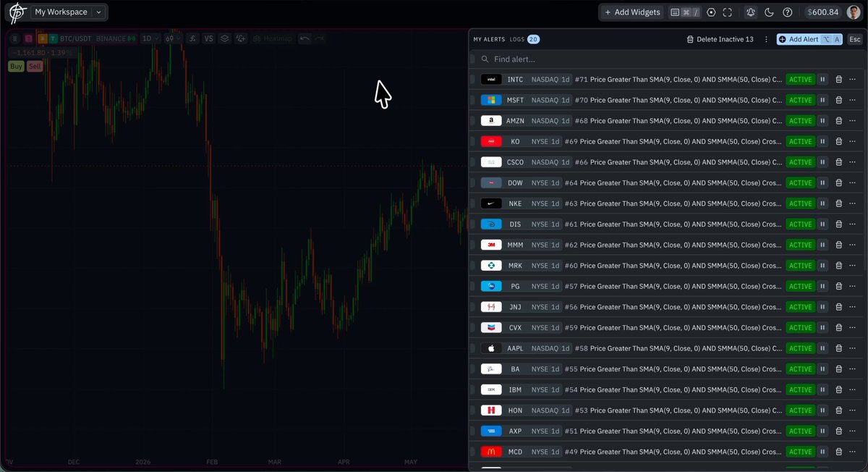Open the user profile avatar

854,12
